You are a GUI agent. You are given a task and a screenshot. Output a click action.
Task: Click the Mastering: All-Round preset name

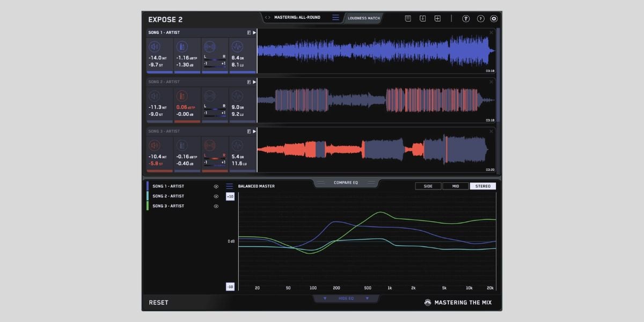click(297, 18)
